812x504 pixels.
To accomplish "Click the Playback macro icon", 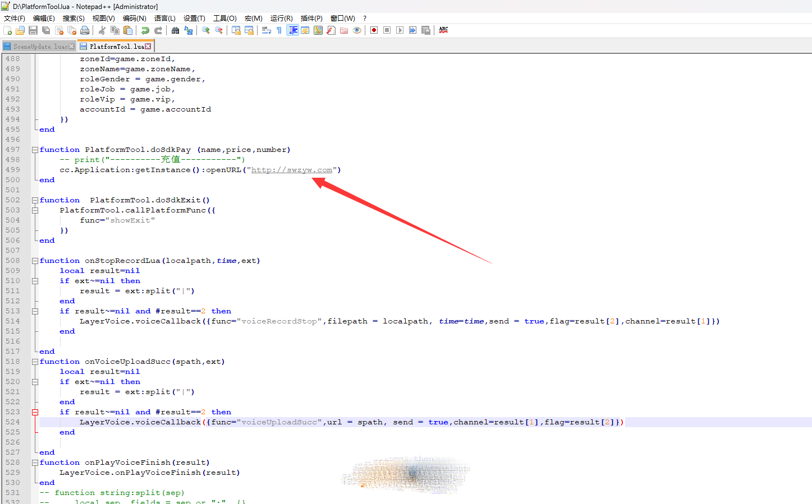I will (x=400, y=30).
